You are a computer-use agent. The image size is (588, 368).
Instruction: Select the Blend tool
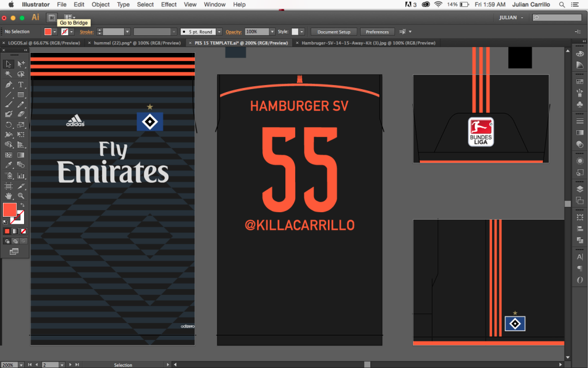coord(21,165)
